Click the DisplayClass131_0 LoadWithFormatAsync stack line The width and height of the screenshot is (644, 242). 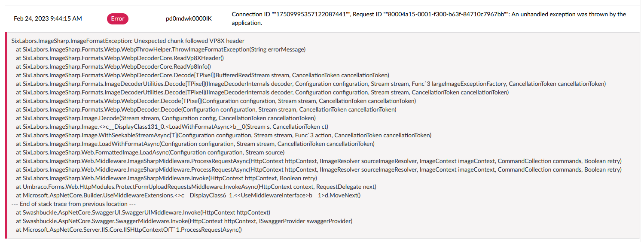coord(172,127)
